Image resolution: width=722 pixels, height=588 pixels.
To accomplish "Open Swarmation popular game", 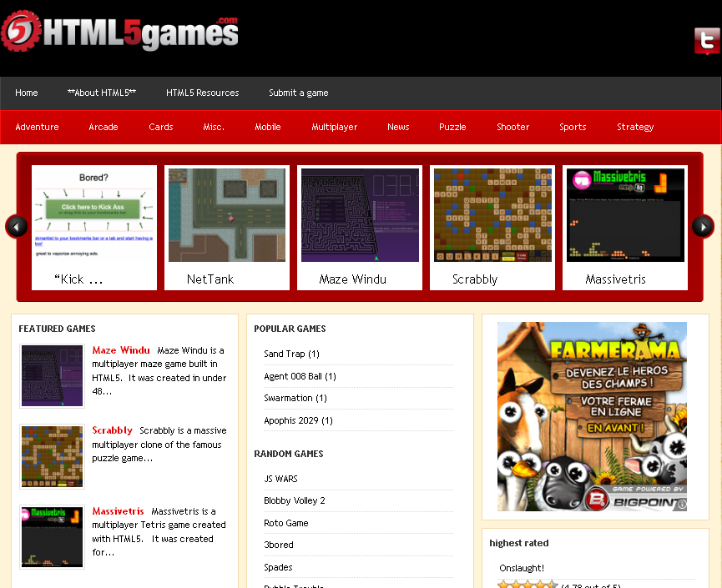I will coord(295,398).
